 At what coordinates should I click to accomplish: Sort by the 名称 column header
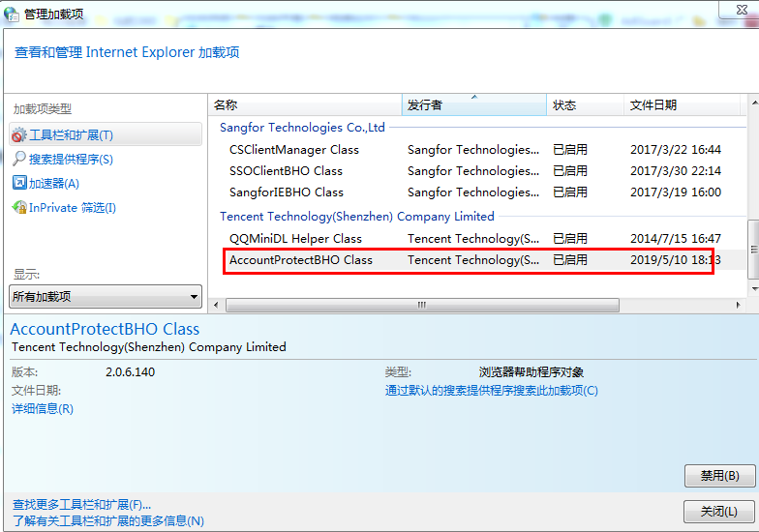pos(306,104)
